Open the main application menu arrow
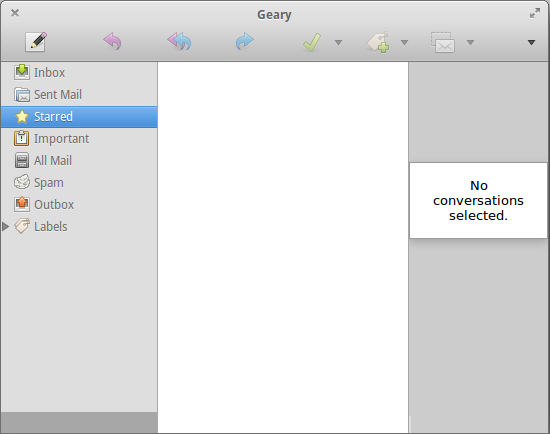The image size is (550, 434). click(531, 42)
